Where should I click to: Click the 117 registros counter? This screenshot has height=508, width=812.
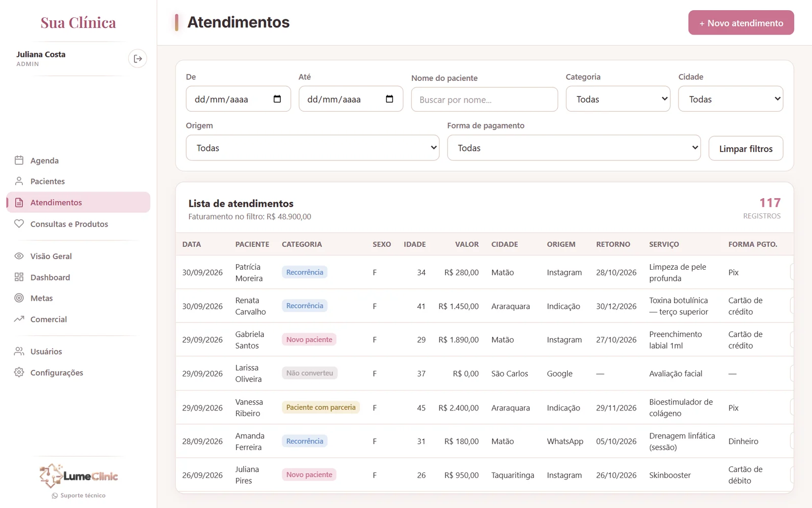tap(762, 208)
